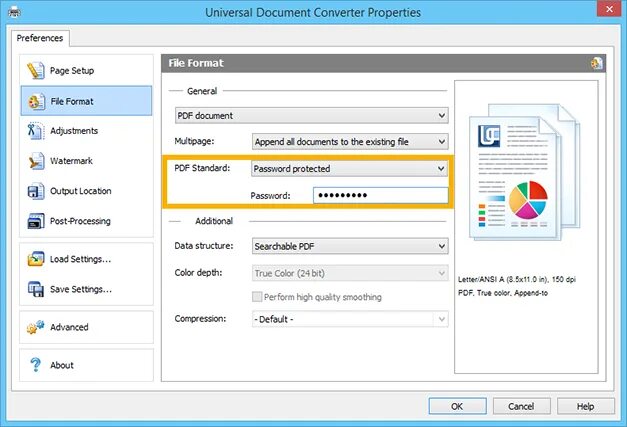
Task: Click the Cancel button
Action: tap(521, 406)
